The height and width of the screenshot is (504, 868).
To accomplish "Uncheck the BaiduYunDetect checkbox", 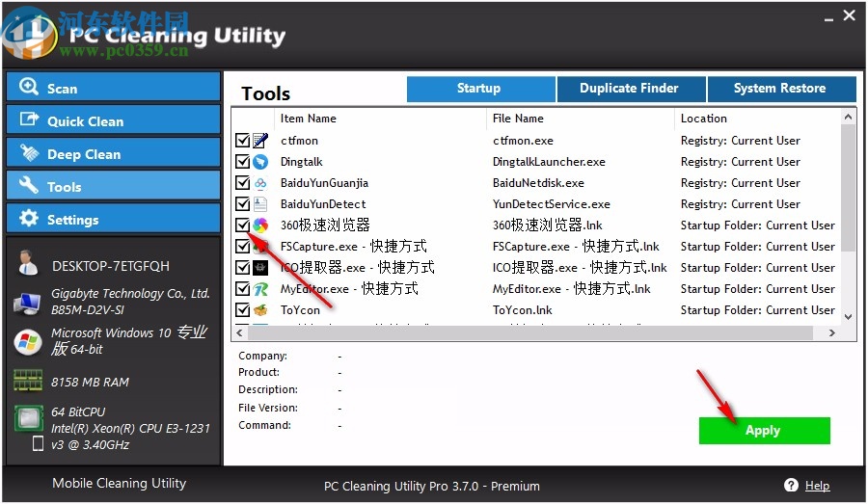I will tap(242, 204).
